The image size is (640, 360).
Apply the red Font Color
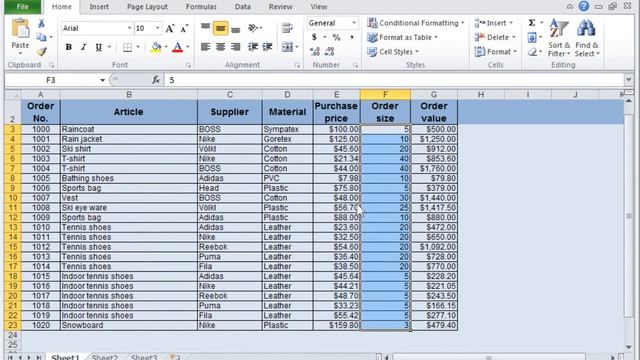click(177, 47)
